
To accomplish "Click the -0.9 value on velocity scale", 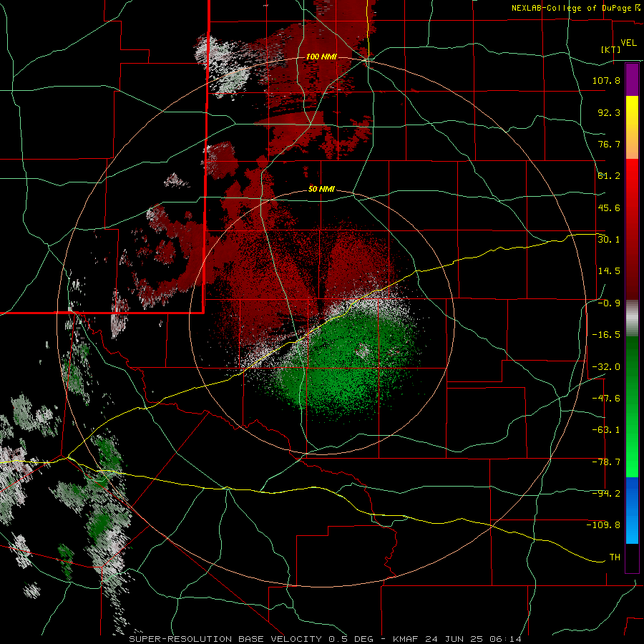I will click(609, 303).
